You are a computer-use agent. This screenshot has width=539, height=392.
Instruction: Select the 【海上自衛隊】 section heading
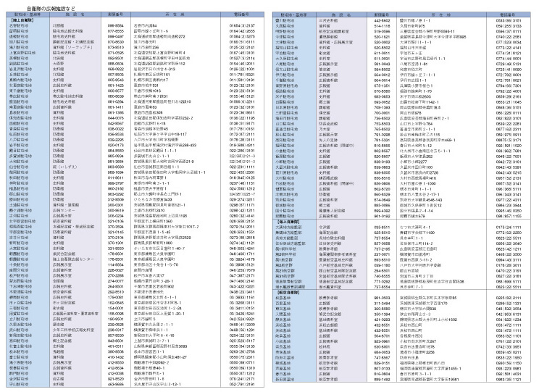[288, 222]
